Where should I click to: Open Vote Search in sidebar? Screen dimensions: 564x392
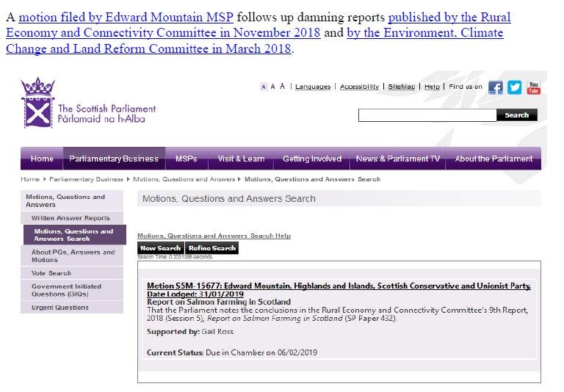(72, 273)
